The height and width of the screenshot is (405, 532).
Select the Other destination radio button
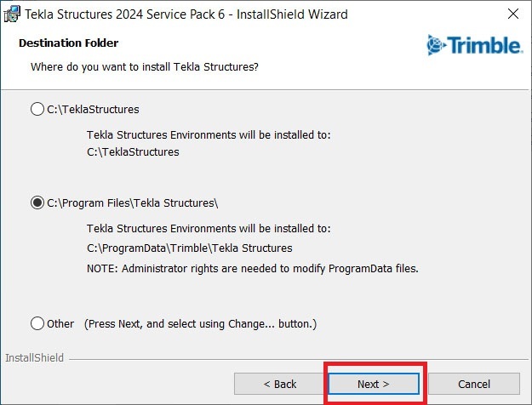tap(37, 323)
